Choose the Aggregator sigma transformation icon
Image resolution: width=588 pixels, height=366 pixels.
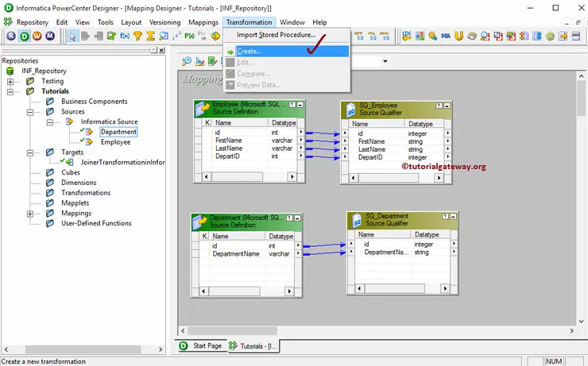151,36
